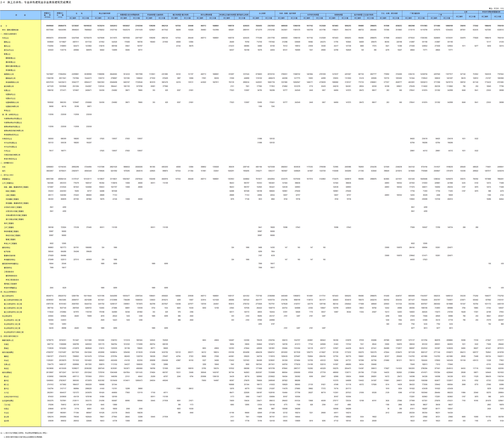504x443 pixels.
Task: Click the 办公用房 header
Action: (x=262, y=13)
